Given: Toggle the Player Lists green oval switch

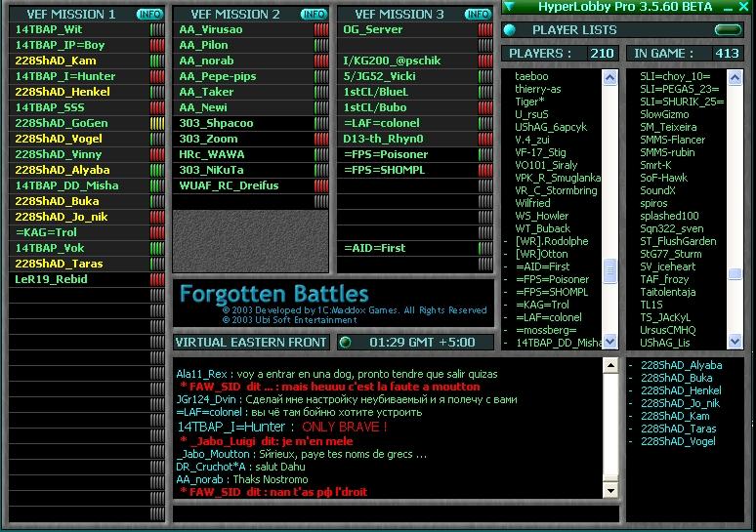Looking at the screenshot, I should pyautogui.click(x=728, y=30).
